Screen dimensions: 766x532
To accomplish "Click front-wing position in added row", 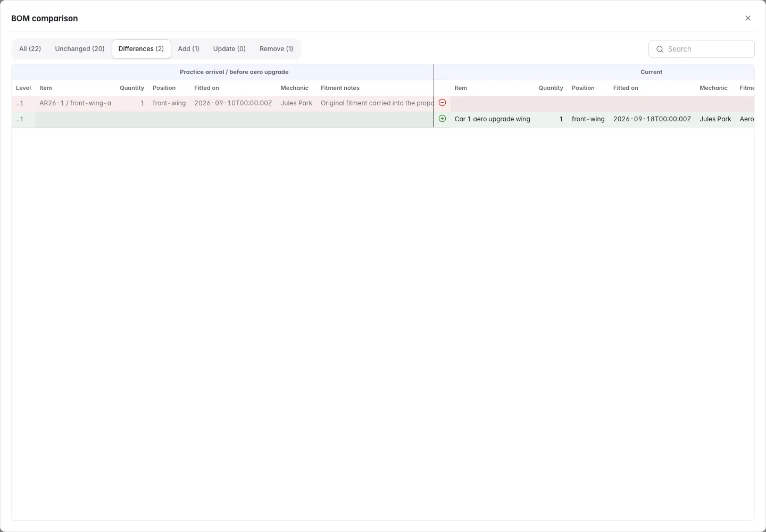I will coord(588,119).
